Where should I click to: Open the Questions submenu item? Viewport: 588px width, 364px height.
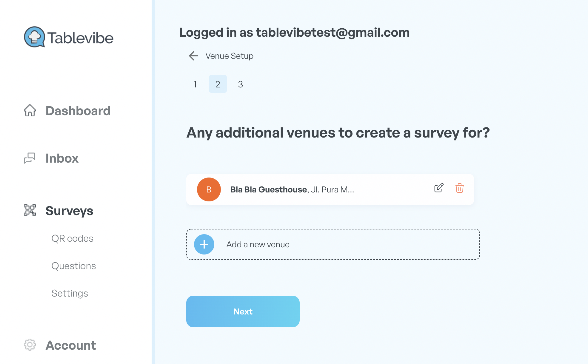point(74,266)
